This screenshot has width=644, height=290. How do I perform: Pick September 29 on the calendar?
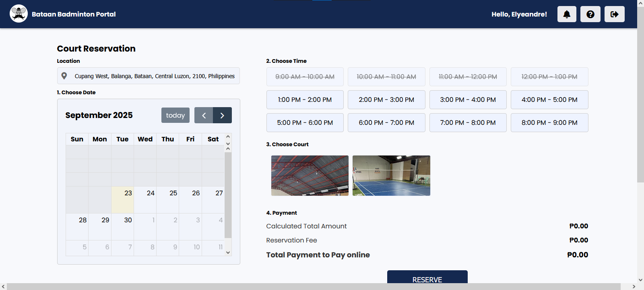coord(100,227)
